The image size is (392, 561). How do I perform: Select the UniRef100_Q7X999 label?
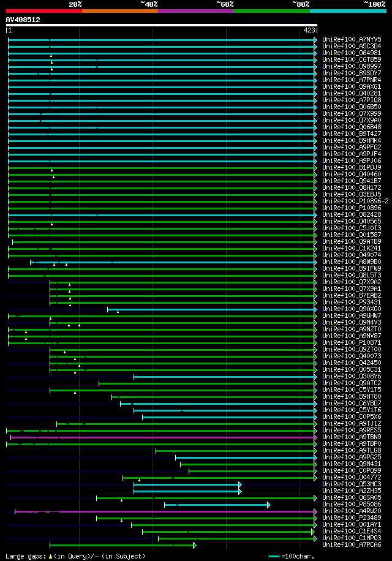pos(352,113)
